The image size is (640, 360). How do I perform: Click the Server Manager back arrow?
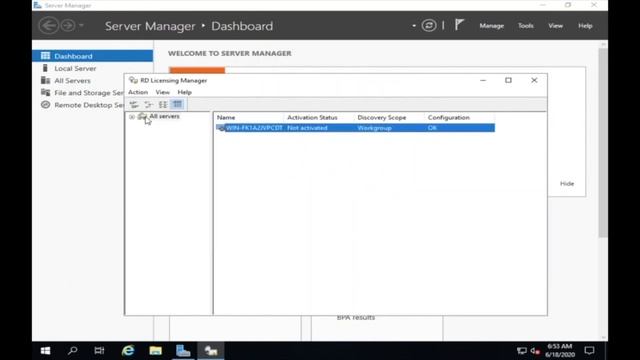(x=49, y=26)
